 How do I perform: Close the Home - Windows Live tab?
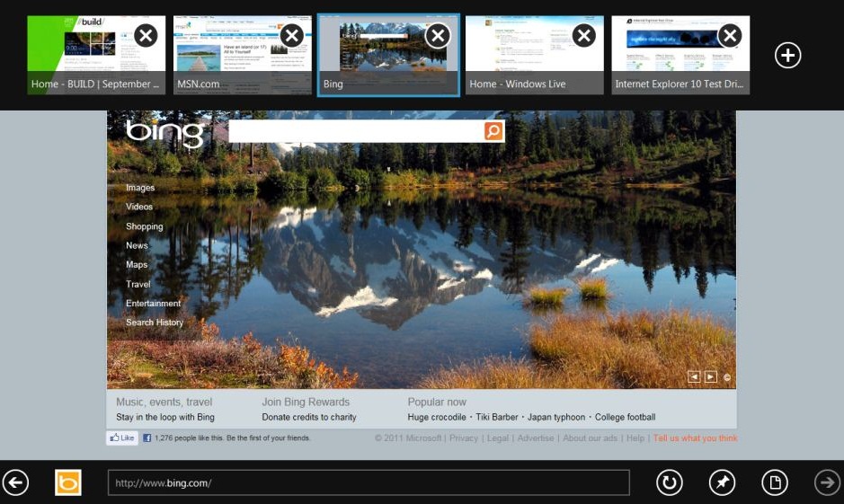(584, 36)
